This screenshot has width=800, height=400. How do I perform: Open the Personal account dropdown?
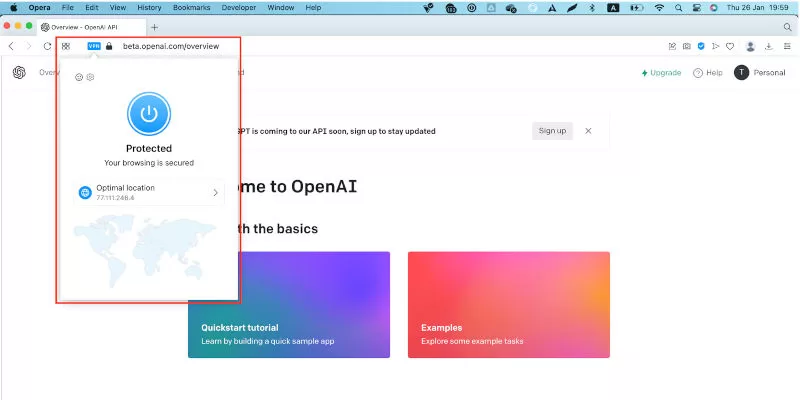760,72
